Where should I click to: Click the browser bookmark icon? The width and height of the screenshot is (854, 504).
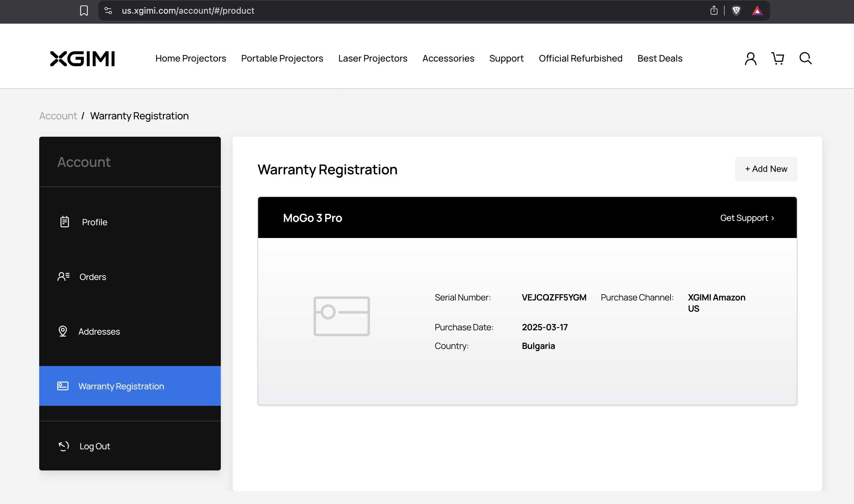(84, 11)
